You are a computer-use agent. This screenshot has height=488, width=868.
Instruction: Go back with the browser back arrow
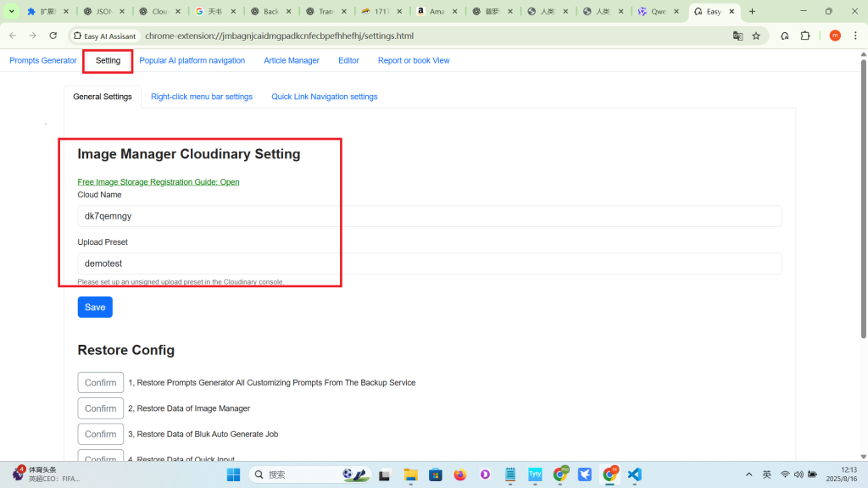pyautogui.click(x=13, y=36)
